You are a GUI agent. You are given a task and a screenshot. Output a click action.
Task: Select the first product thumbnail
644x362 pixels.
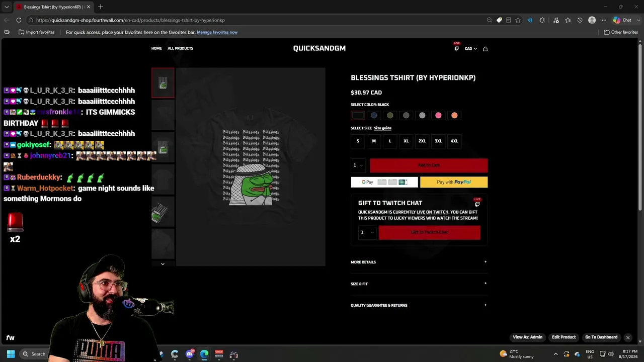point(163,82)
